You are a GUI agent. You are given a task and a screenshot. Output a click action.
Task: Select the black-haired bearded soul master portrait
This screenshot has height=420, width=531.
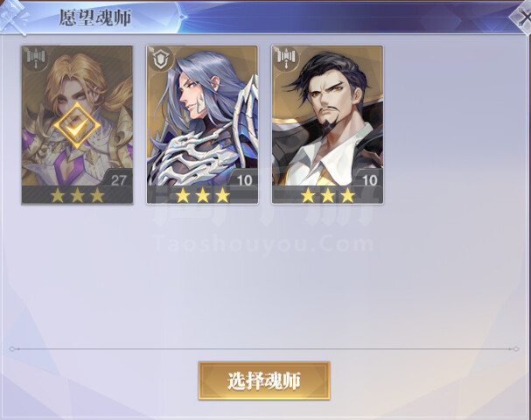[327, 115]
